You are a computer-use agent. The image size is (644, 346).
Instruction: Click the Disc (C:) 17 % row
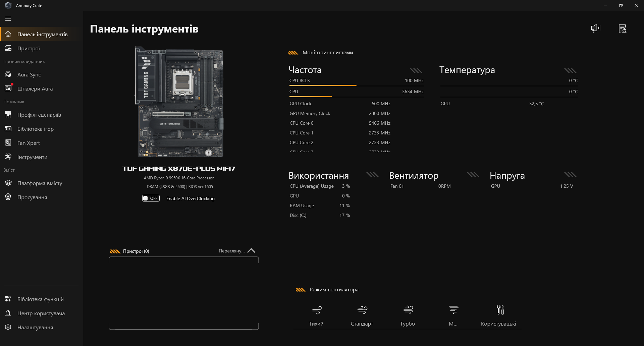(x=320, y=215)
